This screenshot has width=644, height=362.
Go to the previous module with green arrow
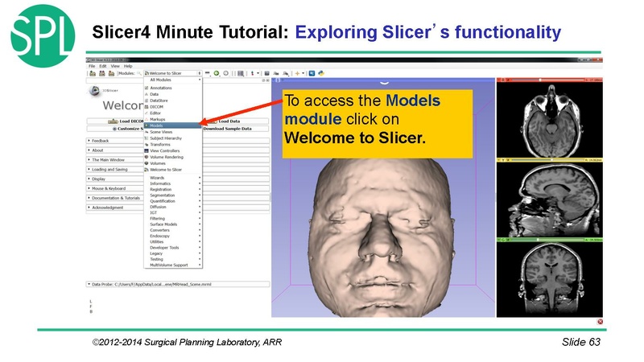pos(217,73)
